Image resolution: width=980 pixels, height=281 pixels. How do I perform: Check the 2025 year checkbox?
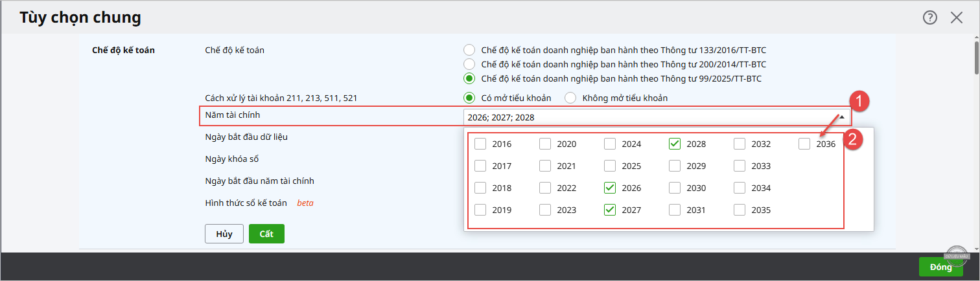(610, 166)
